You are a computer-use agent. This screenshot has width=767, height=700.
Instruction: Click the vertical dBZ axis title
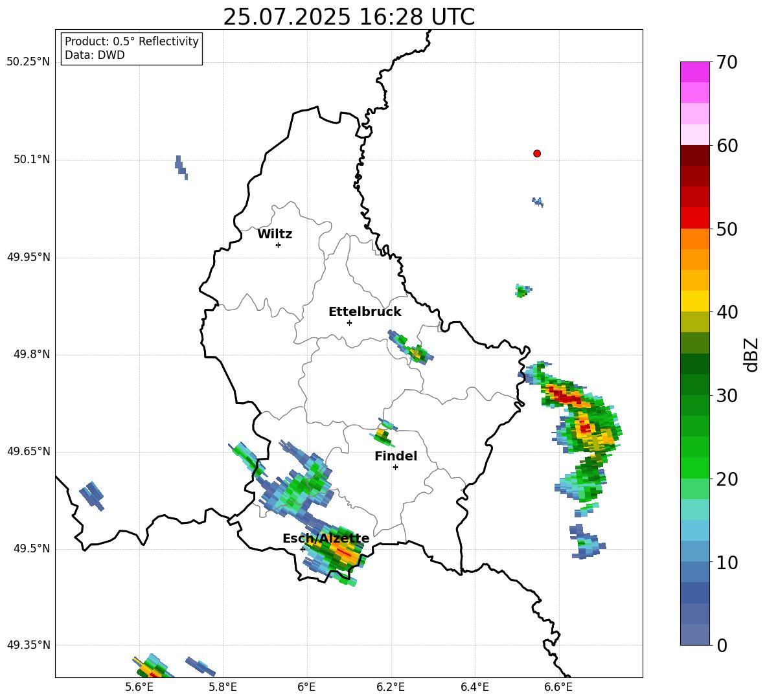(751, 354)
